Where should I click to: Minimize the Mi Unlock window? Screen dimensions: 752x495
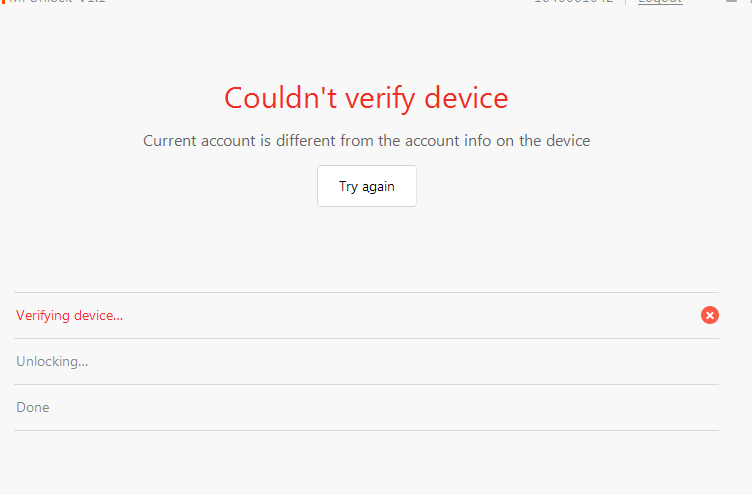(732, 2)
